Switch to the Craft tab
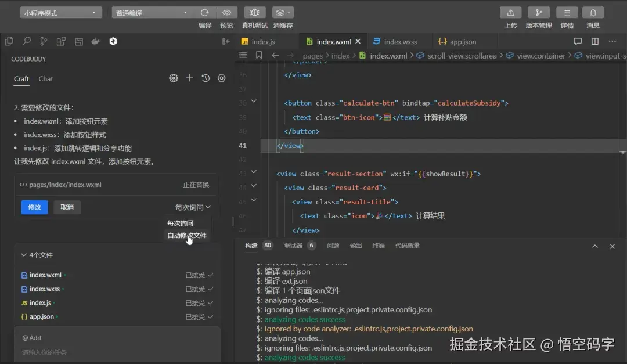The height and width of the screenshot is (364, 627). click(21, 79)
